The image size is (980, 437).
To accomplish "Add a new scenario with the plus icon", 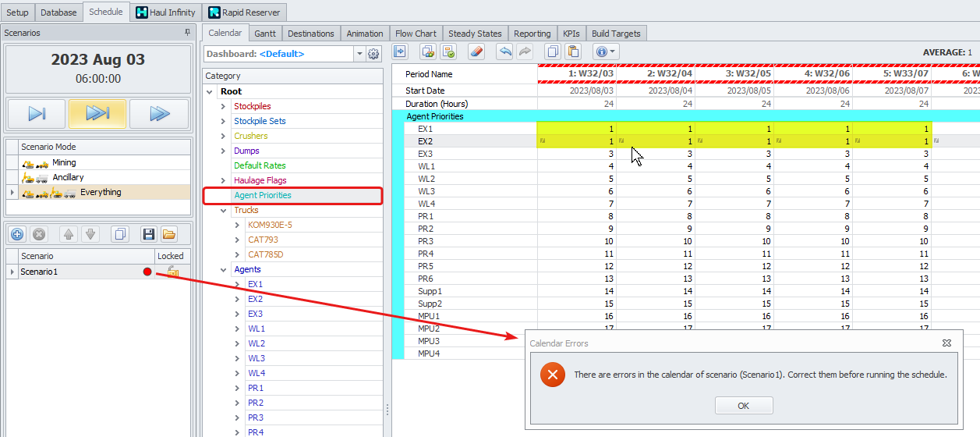I will (x=17, y=234).
